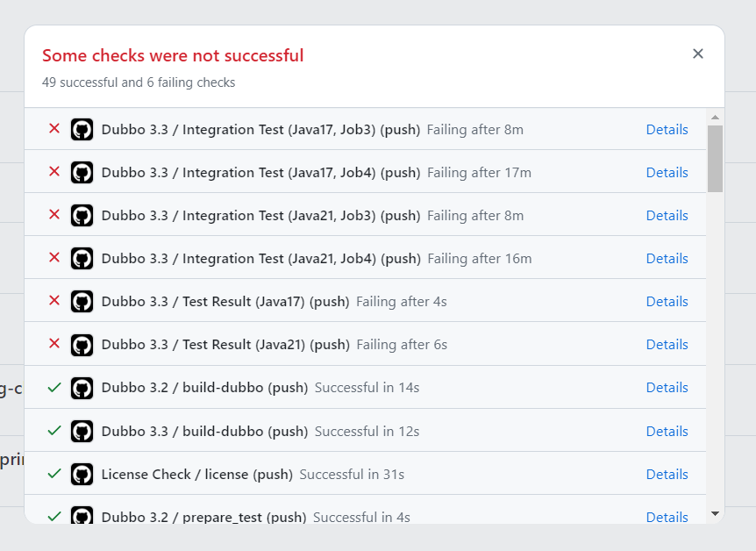
Task: Click the checks list scrollbar thumb
Action: [x=715, y=158]
